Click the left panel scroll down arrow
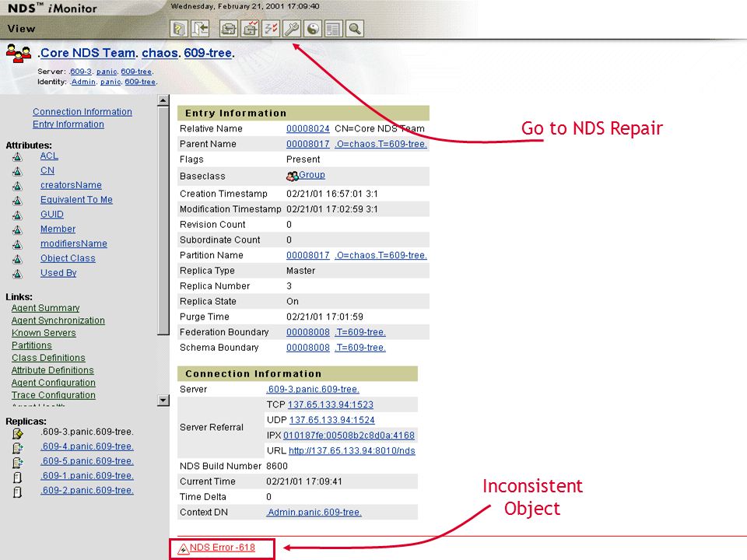This screenshot has height=560, width=747. pos(163,401)
